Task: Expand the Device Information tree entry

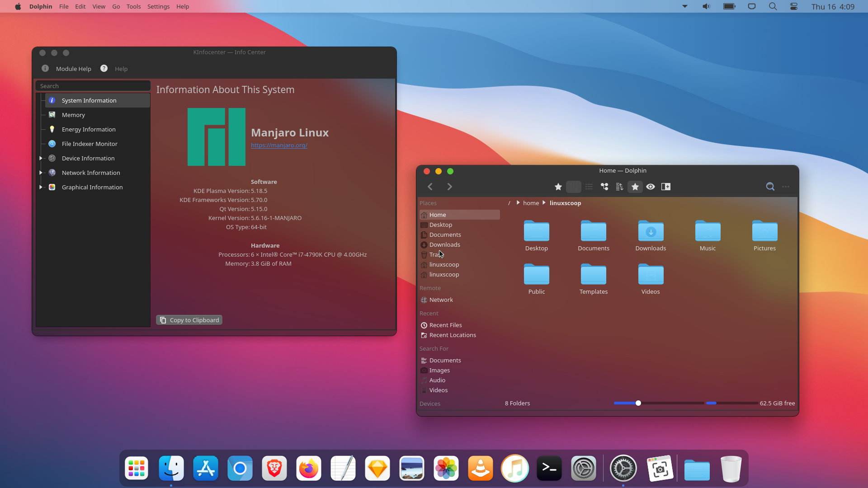Action: coord(41,158)
